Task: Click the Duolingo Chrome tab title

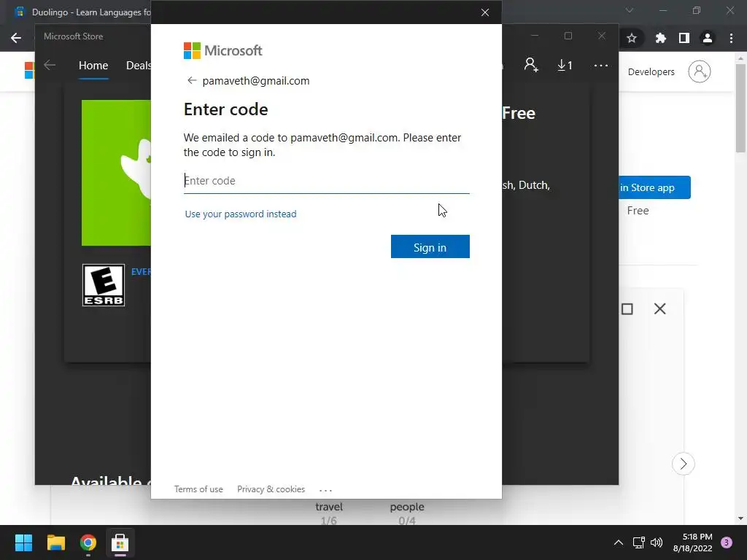Action: (x=90, y=12)
